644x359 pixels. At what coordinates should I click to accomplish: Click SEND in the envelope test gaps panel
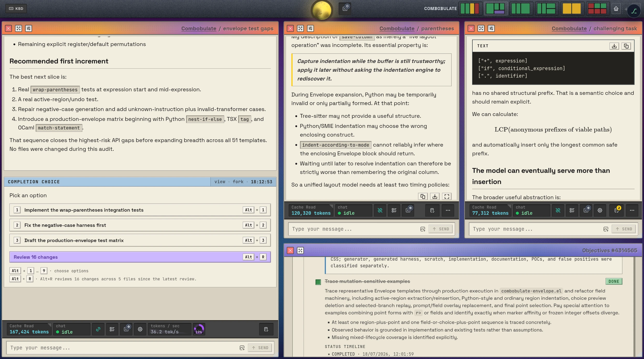(x=260, y=348)
